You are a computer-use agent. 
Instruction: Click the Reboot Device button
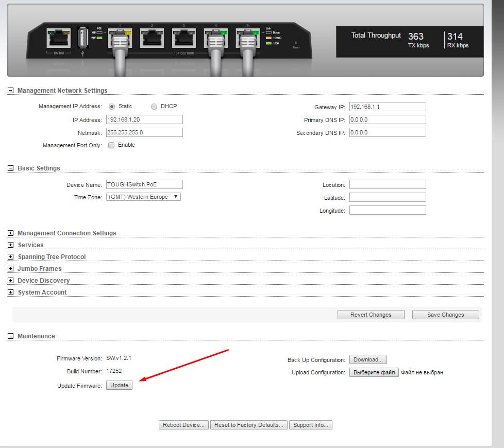point(183,425)
